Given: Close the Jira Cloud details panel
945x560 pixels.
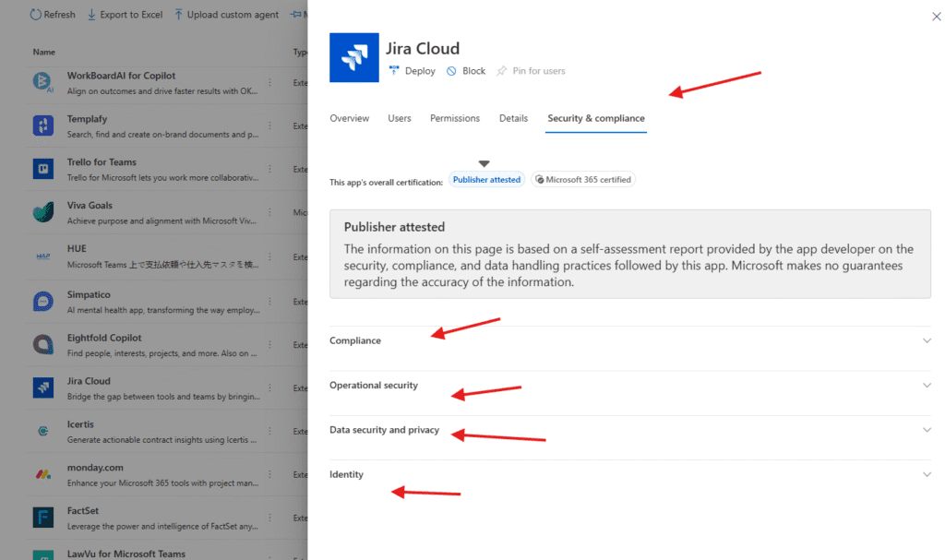Looking at the screenshot, I should point(937,17).
